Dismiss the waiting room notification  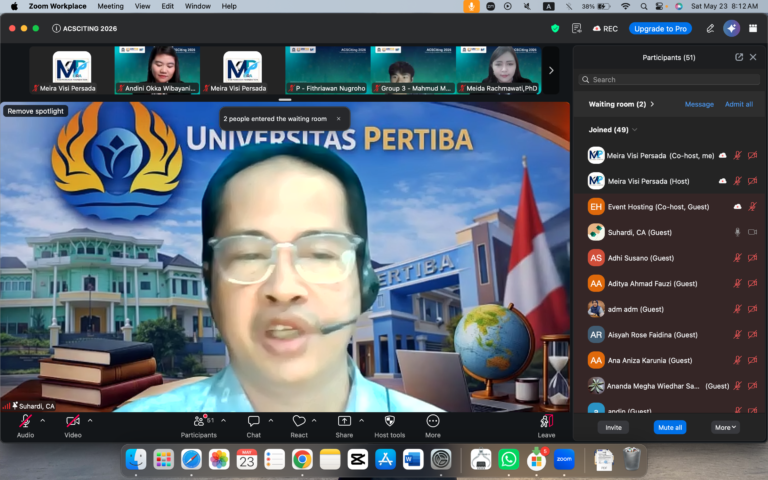(338, 119)
